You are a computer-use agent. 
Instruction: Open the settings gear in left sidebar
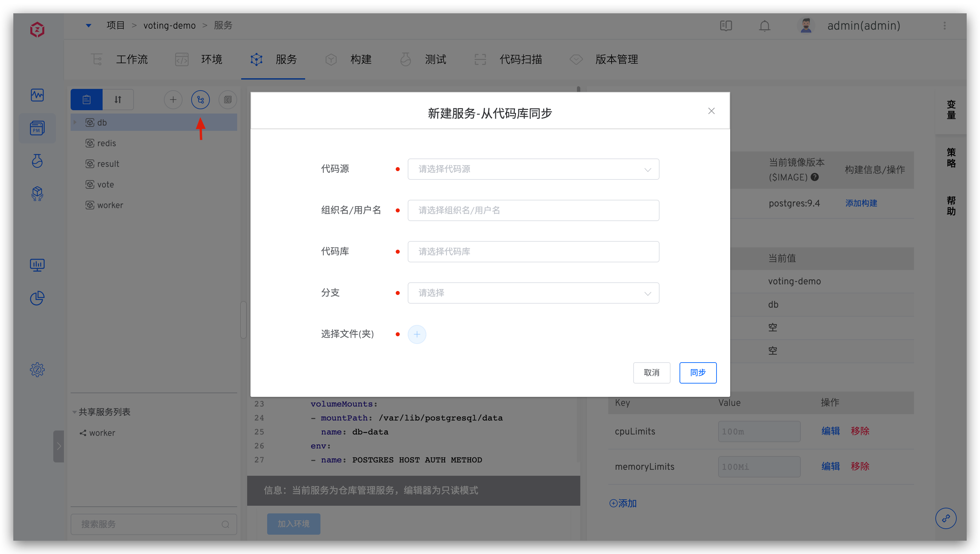coord(37,370)
